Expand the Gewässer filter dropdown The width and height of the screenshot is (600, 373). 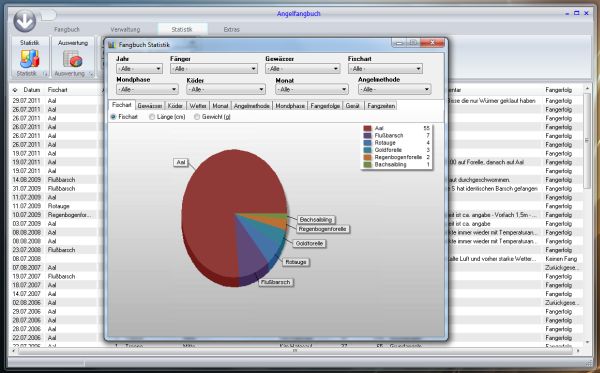click(x=302, y=69)
